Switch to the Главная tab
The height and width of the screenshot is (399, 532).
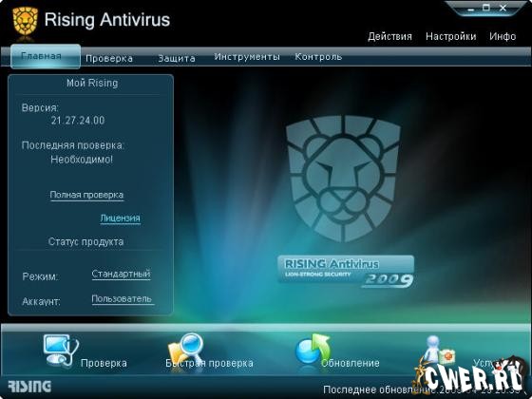(x=46, y=56)
